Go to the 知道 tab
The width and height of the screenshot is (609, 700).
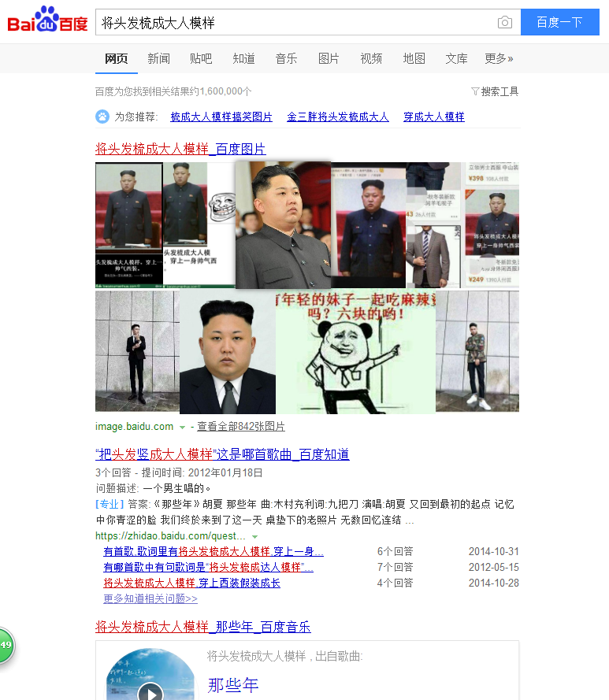coord(244,58)
